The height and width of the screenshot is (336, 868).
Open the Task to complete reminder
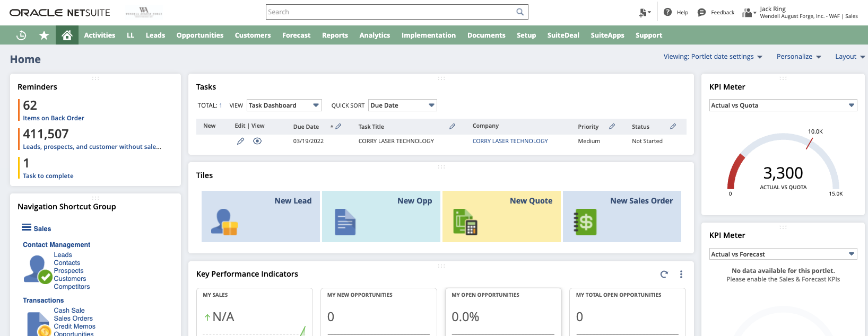coord(48,176)
